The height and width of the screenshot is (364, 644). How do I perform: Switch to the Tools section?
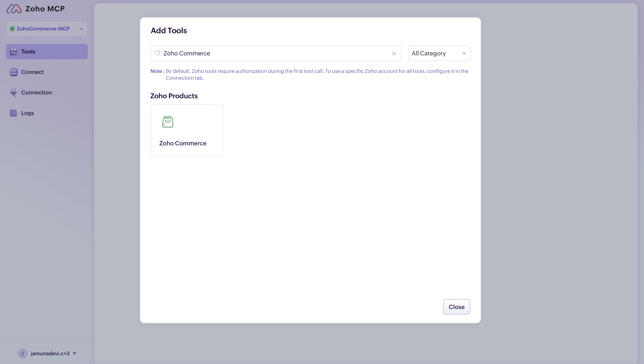pyautogui.click(x=28, y=51)
